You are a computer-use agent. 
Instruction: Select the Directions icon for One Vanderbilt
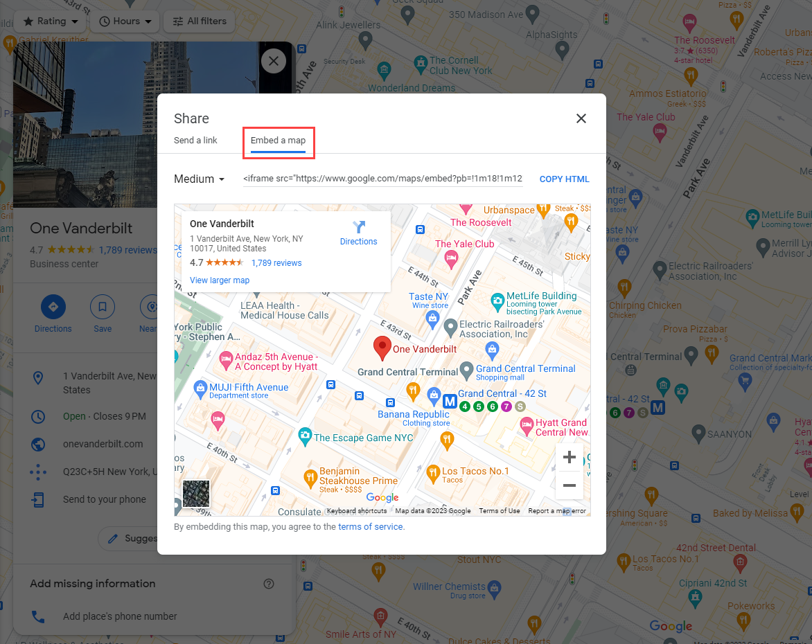click(53, 306)
